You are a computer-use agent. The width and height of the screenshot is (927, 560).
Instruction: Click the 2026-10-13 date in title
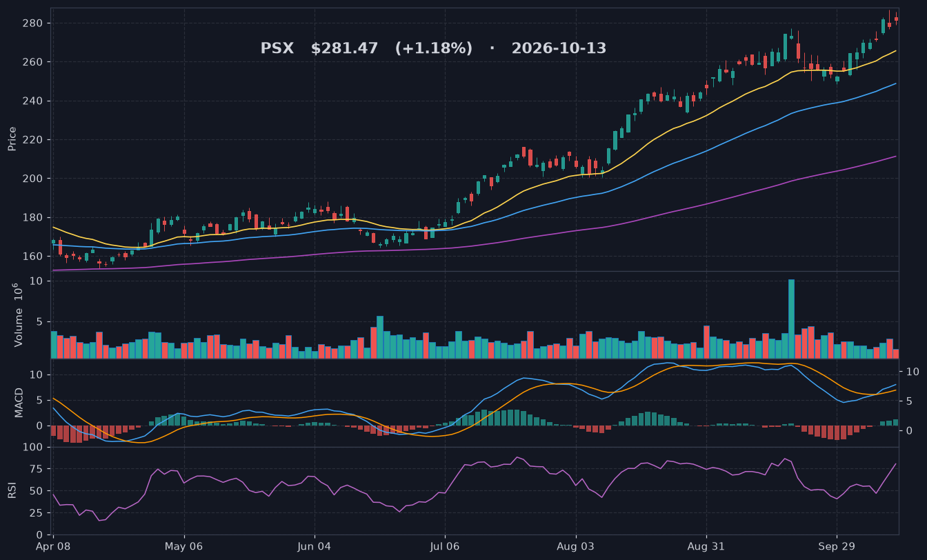point(559,49)
